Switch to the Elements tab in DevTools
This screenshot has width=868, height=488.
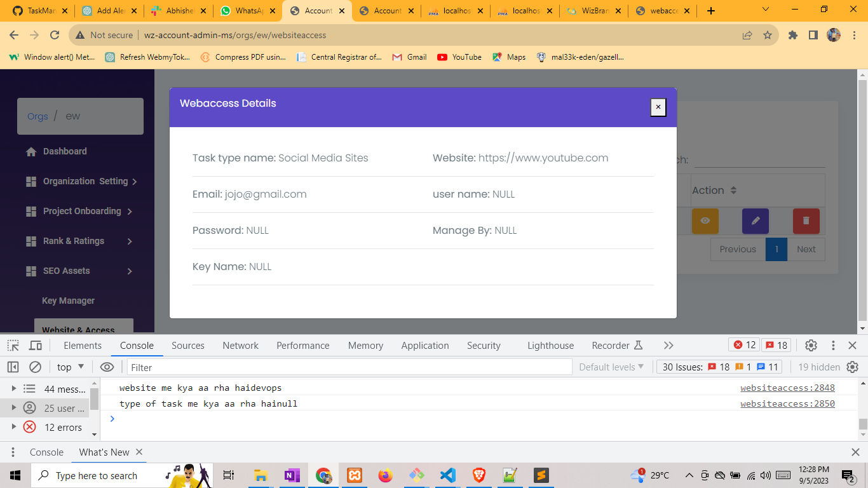pyautogui.click(x=83, y=346)
